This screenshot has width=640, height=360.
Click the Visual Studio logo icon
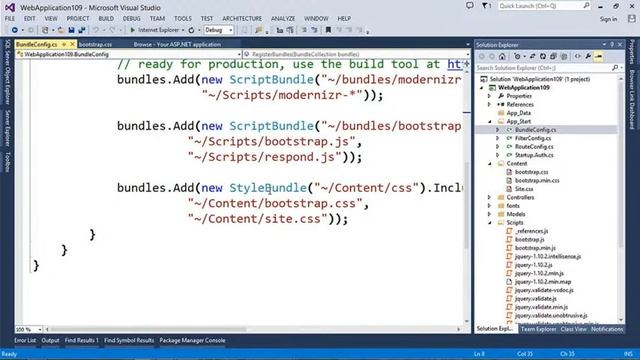(x=10, y=7)
